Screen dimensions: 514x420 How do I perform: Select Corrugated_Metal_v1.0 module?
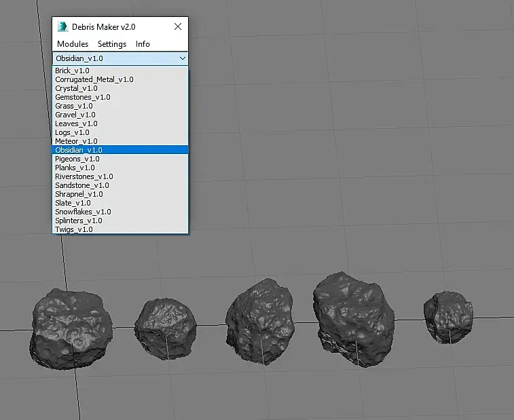(120, 79)
